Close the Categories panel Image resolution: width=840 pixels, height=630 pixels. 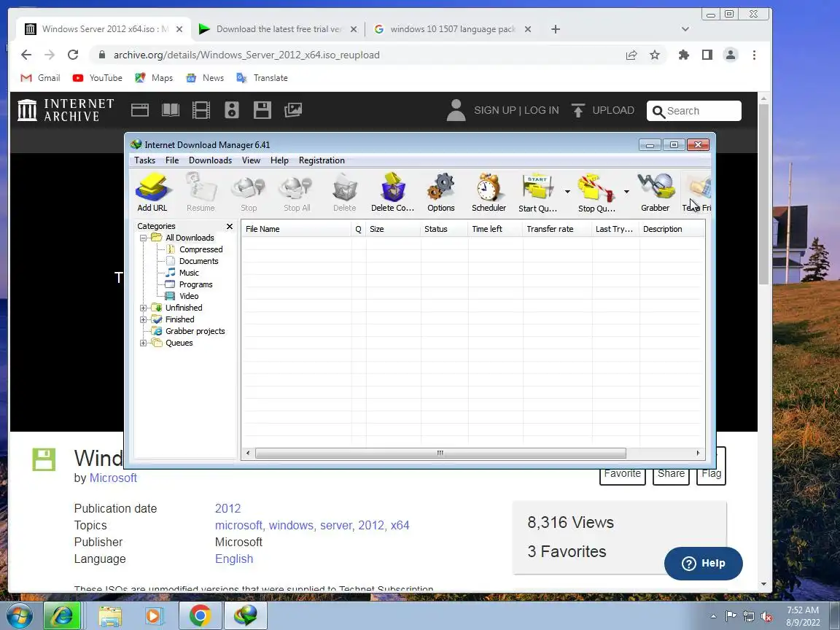229,226
